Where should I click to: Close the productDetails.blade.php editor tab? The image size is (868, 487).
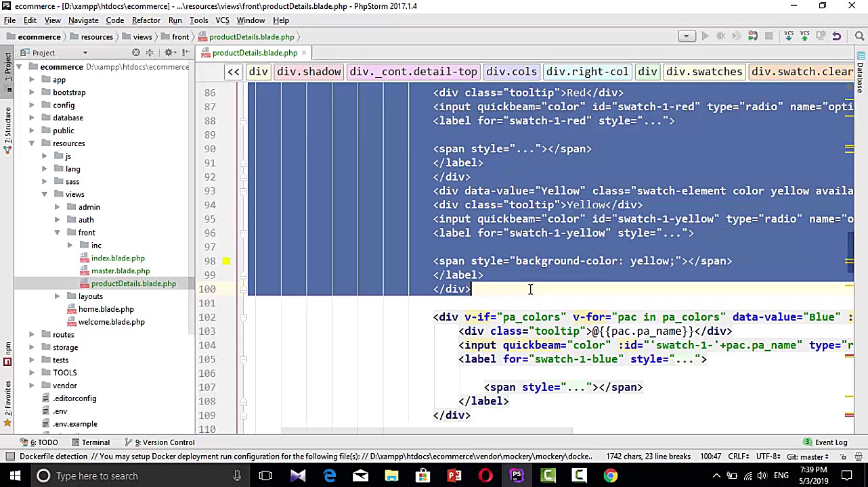[x=304, y=53]
